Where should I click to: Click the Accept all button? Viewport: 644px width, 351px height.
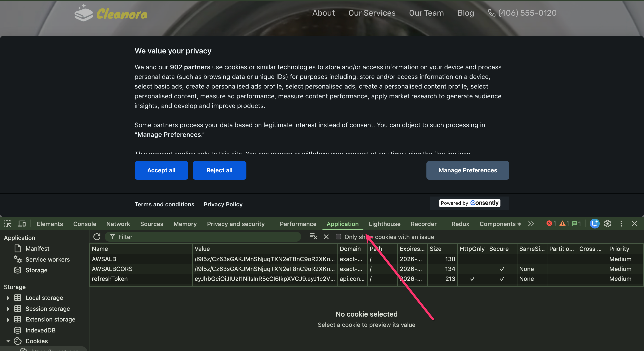tap(161, 170)
